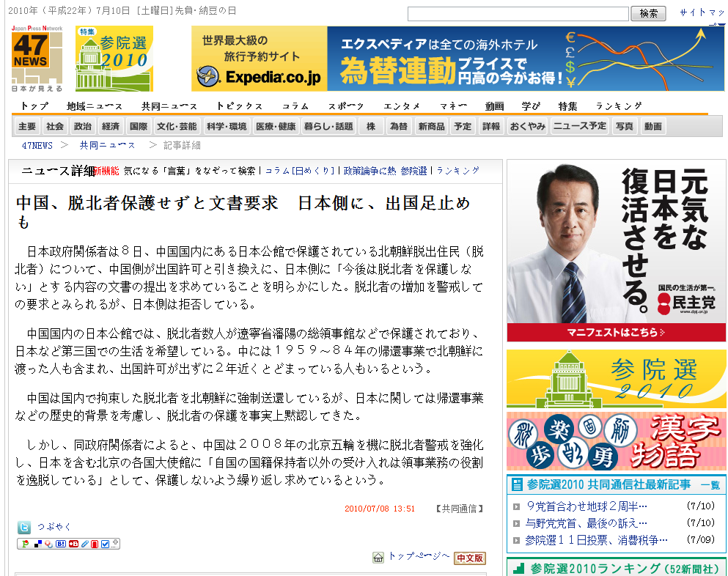
Task: Open the 地域ニュース top menu
Action: pos(95,106)
